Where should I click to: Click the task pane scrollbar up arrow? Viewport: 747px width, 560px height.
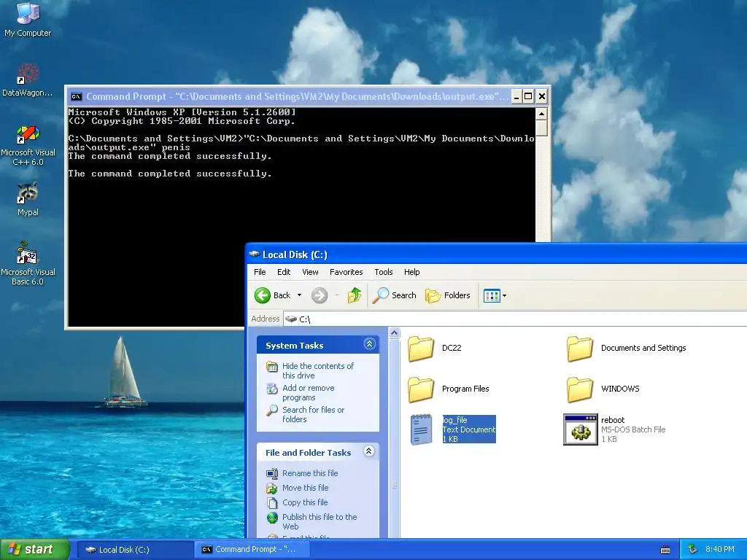(394, 332)
